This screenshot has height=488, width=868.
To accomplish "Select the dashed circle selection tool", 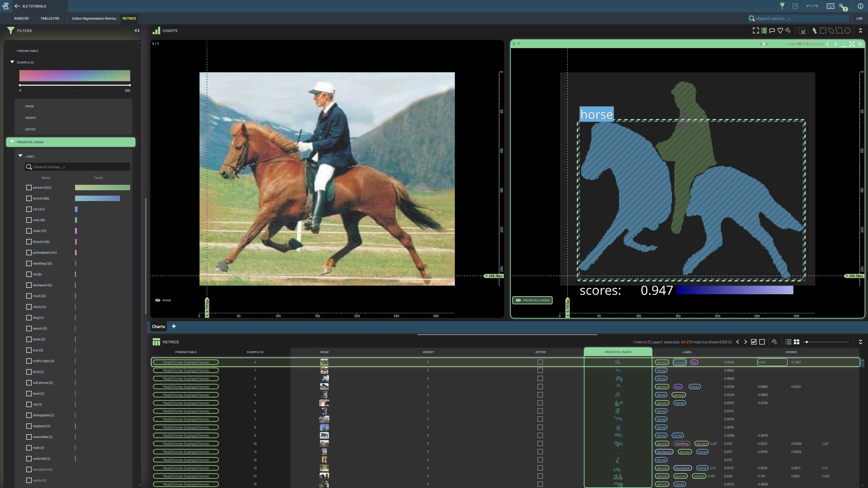I will pyautogui.click(x=847, y=31).
